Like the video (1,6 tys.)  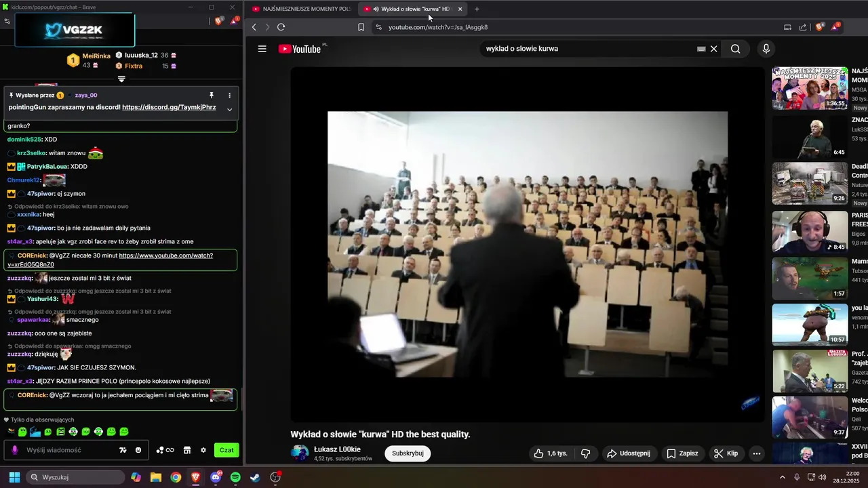pos(551,453)
